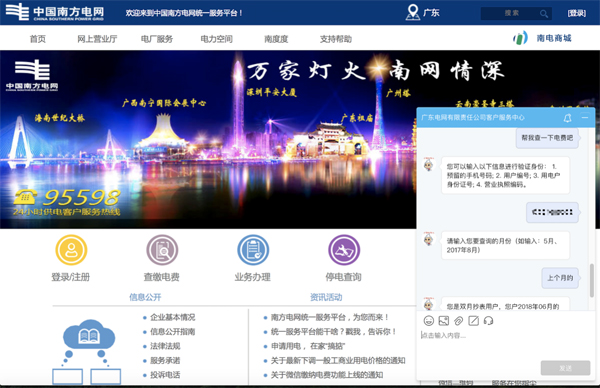Open the 支持帮助 navigation menu
Viewport: 600px width, 388px height.
(x=336, y=39)
